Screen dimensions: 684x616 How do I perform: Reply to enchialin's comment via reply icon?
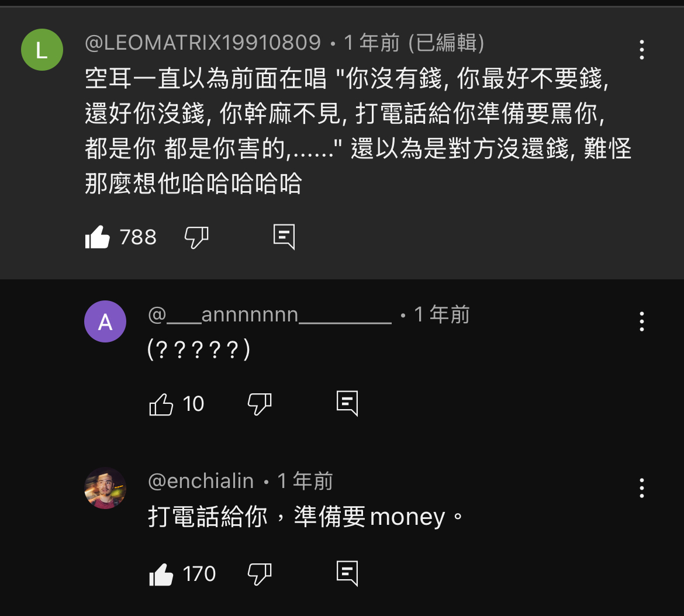[347, 574]
